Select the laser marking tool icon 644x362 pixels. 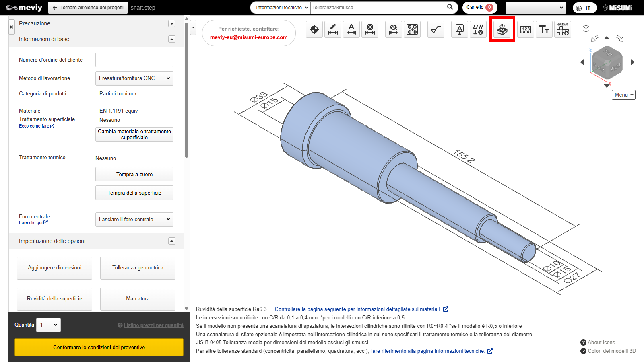502,29
